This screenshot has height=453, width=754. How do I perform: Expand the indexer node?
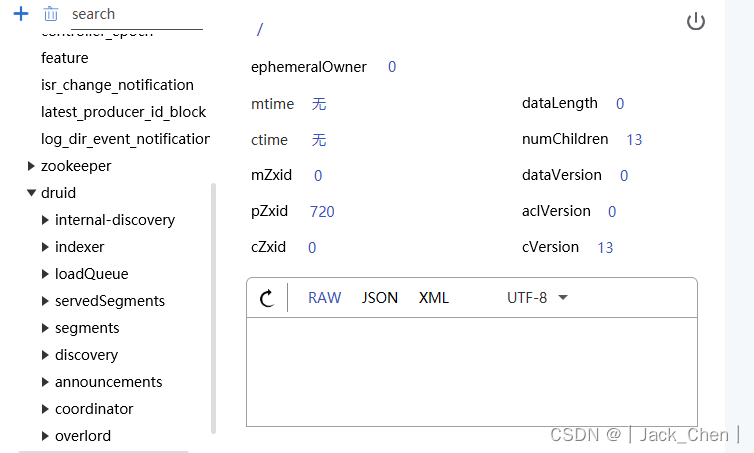pyautogui.click(x=45, y=247)
